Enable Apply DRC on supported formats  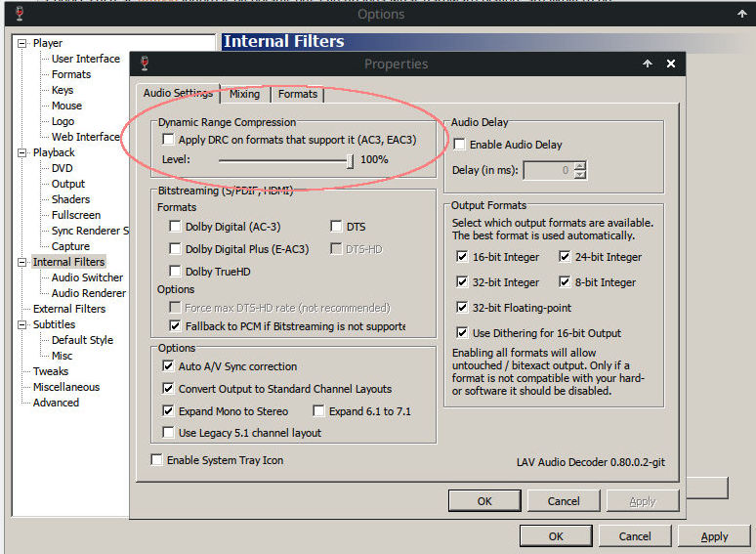pos(168,140)
